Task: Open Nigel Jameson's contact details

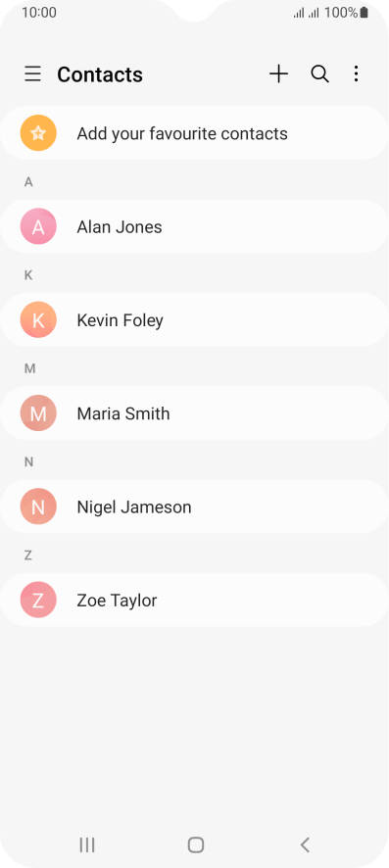Action: tap(194, 506)
